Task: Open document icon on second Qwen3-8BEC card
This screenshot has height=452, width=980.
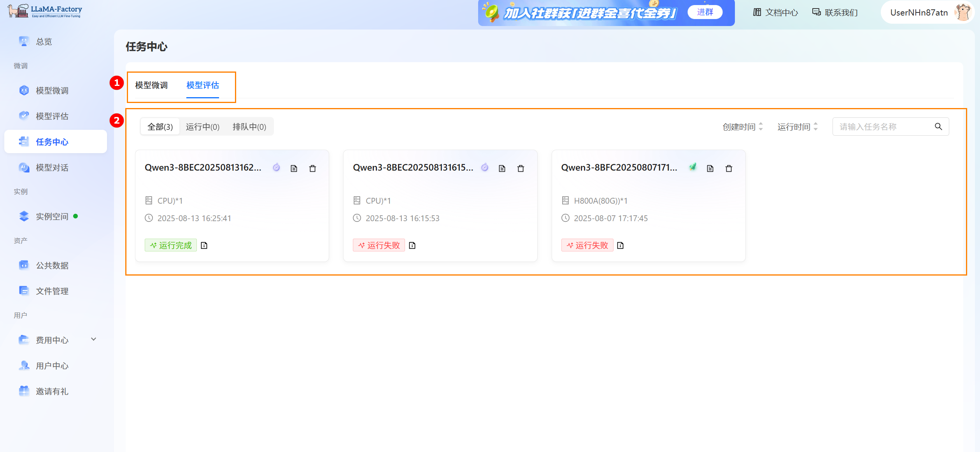Action: pos(502,168)
